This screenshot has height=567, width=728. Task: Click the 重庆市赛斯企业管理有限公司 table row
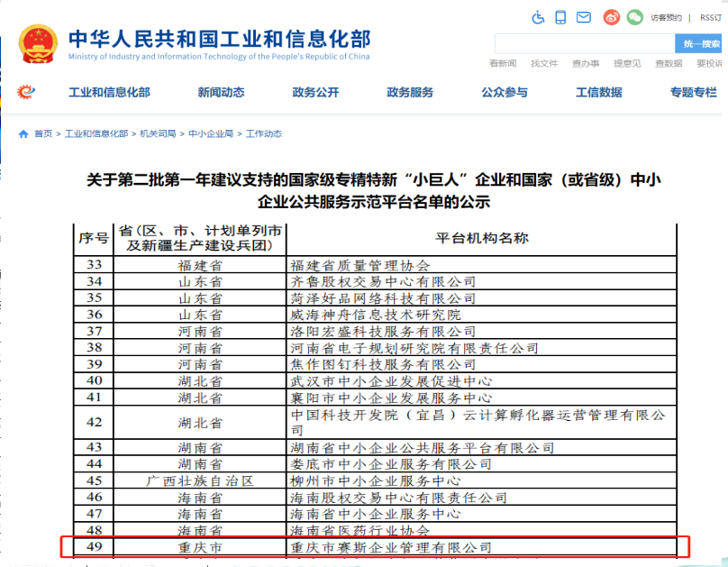pyautogui.click(x=390, y=547)
